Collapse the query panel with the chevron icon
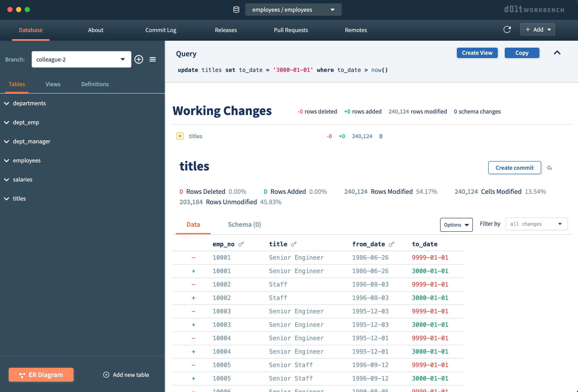The width and height of the screenshot is (578, 392). click(x=557, y=53)
